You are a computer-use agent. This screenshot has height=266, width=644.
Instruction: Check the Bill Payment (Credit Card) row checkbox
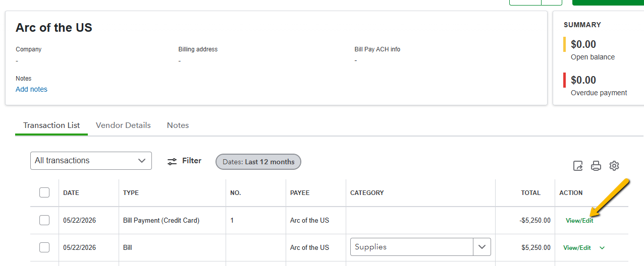44,220
